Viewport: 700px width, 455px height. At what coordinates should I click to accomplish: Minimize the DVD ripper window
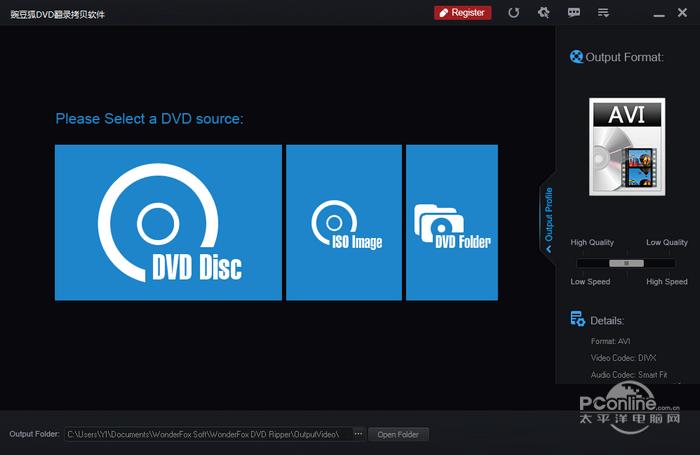click(x=659, y=15)
